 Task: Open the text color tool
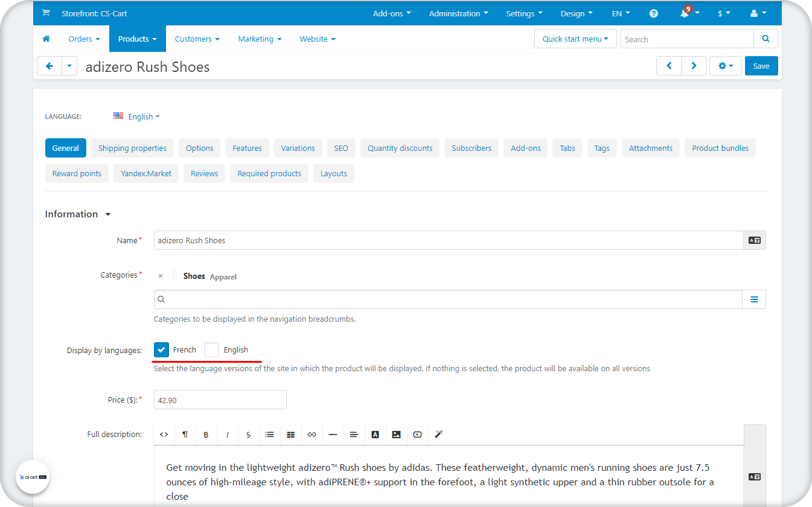tap(375, 435)
